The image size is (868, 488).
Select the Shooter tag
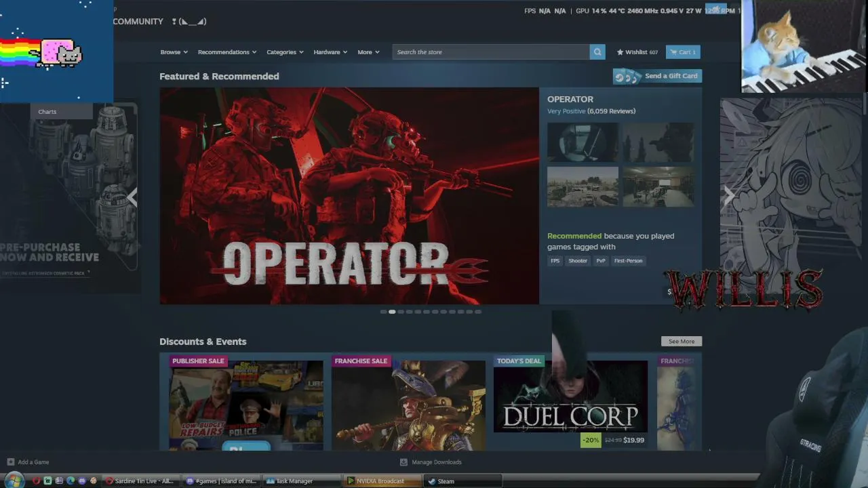pyautogui.click(x=578, y=261)
